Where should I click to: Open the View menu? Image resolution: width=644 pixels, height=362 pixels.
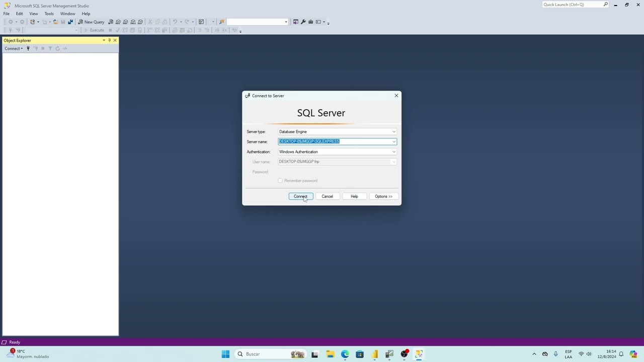click(33, 14)
